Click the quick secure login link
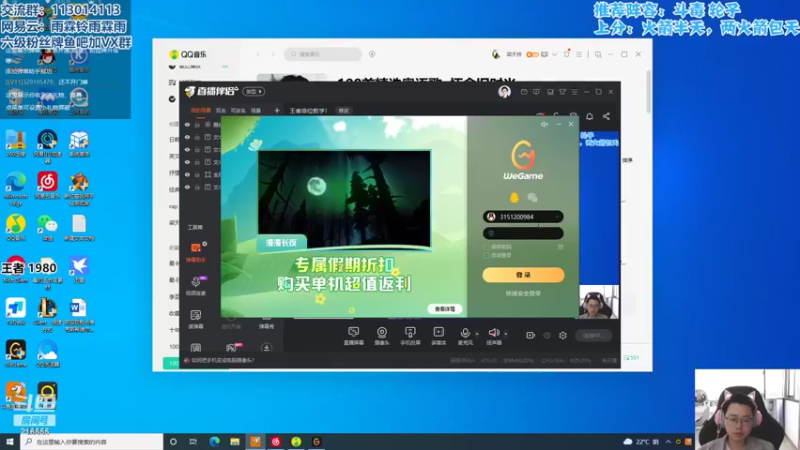 click(523, 293)
